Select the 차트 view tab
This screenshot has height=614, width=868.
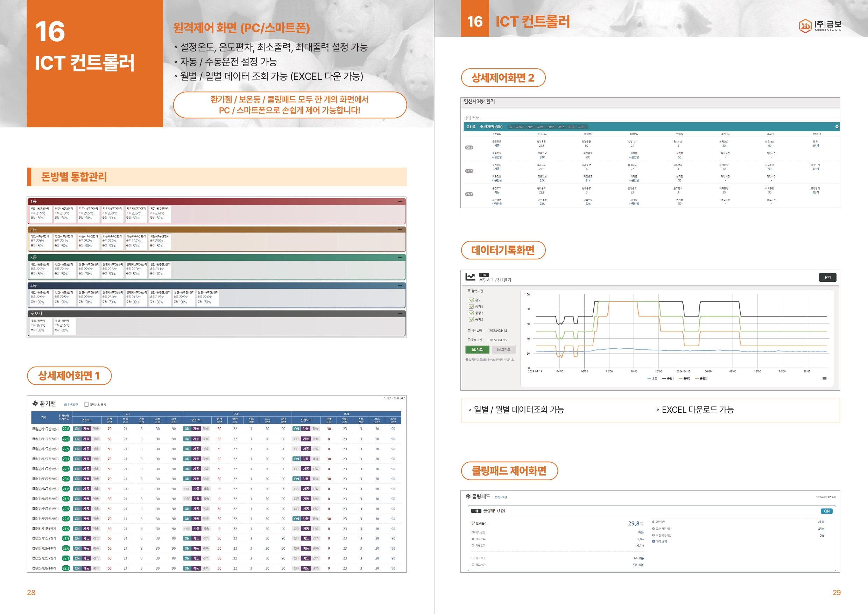(477, 350)
